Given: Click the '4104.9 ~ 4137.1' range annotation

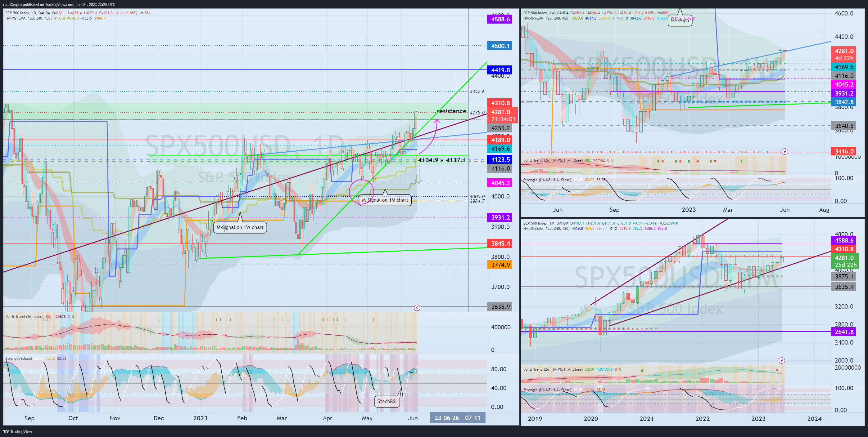Looking at the screenshot, I should [442, 160].
